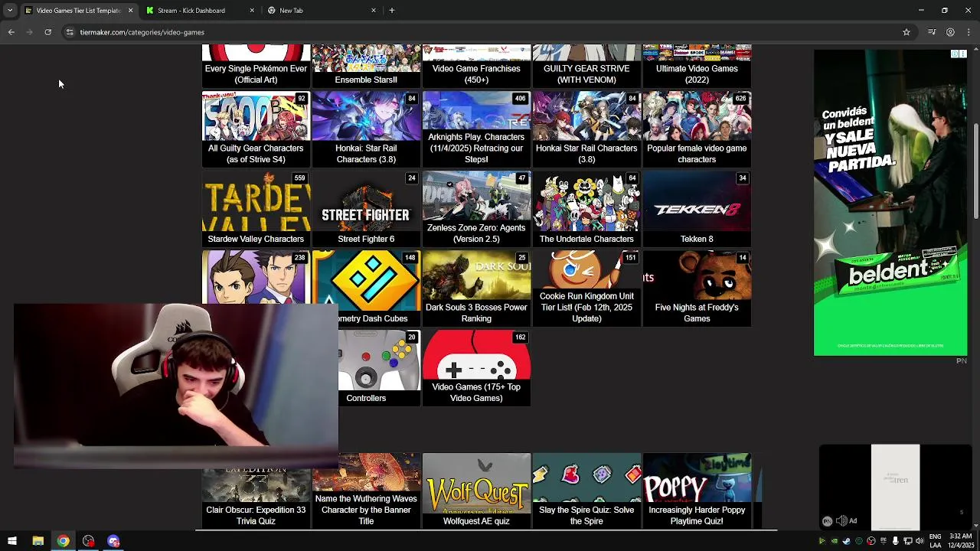Open Stardew Valley Characters template
Screen dimensions: 980x551
click(x=256, y=208)
